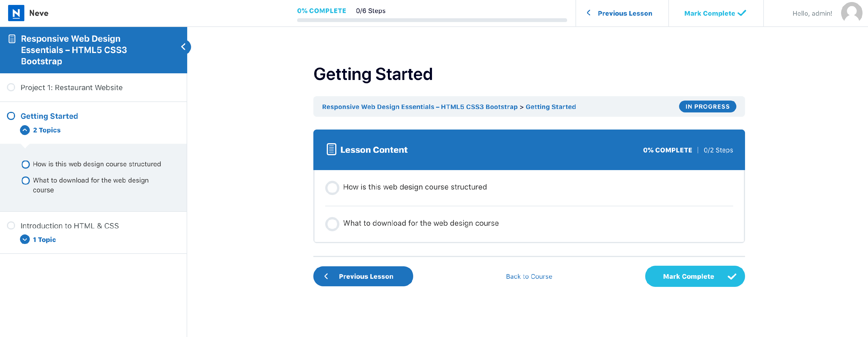The image size is (868, 337).
Task: Collapse the 2 Topics list under Getting Started
Action: click(25, 130)
